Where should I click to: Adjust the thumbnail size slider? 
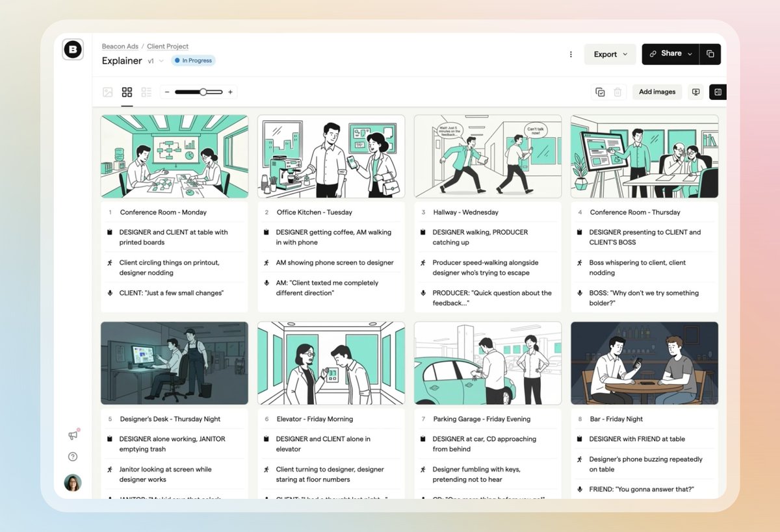[199, 92]
